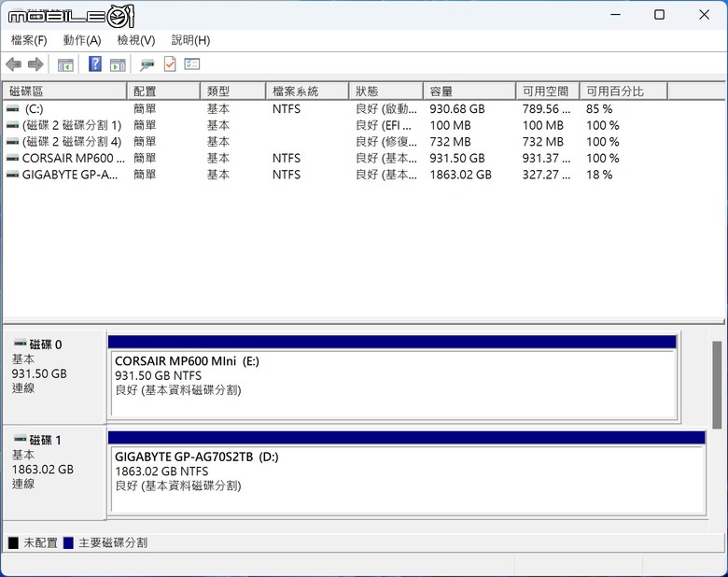Click the black 未配置 legend swatch
The image size is (728, 577).
coord(13,542)
